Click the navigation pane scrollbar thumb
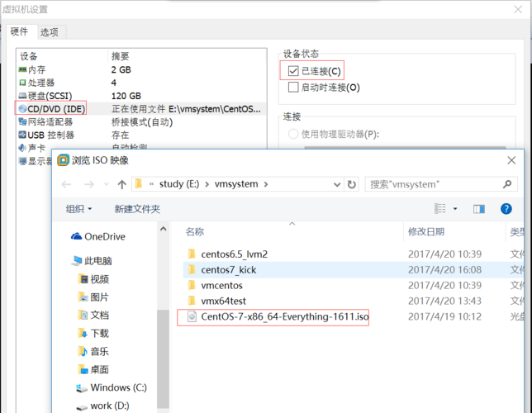 [164, 359]
